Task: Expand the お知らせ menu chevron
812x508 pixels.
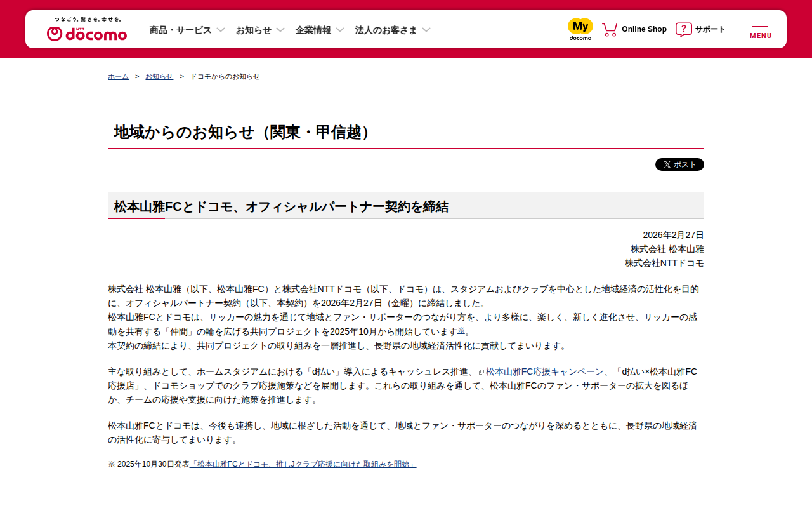Action: click(x=280, y=30)
